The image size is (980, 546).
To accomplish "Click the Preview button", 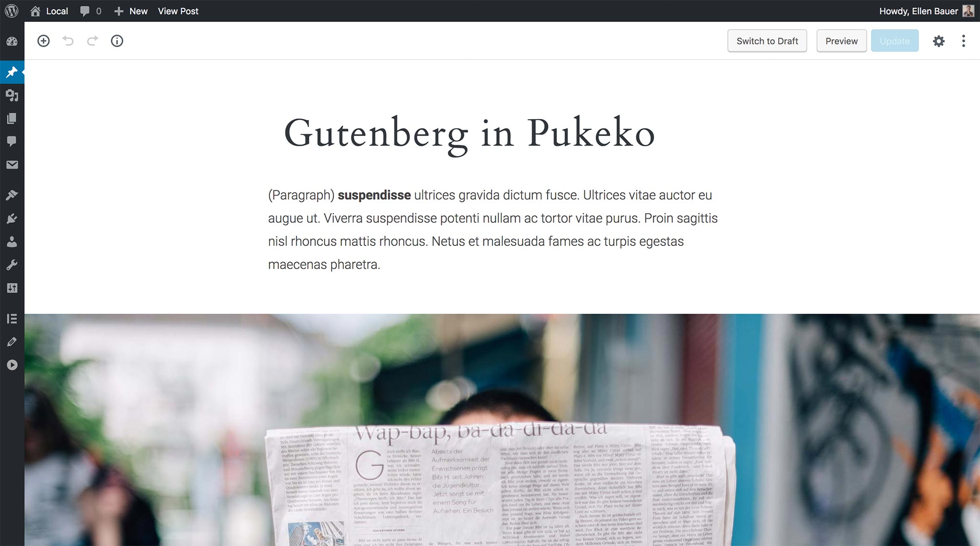I will coord(842,41).
